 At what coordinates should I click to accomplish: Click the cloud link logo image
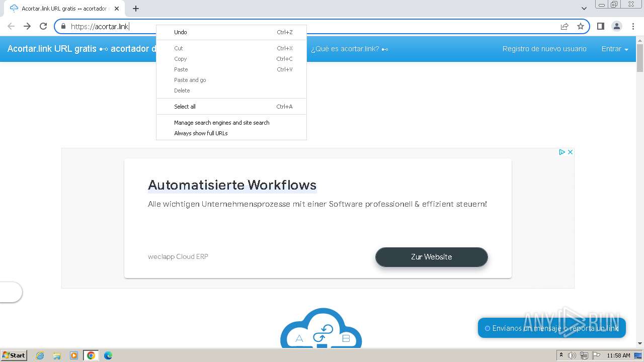[321, 328]
